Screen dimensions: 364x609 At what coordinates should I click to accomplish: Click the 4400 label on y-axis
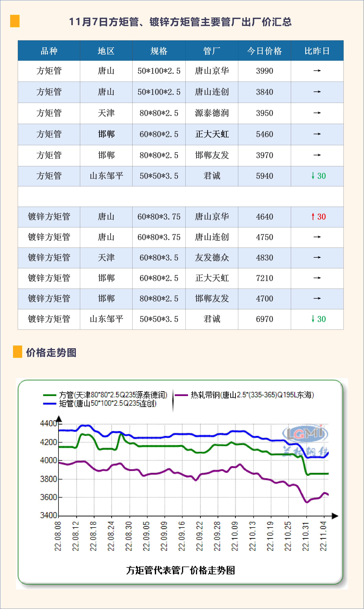[48, 423]
